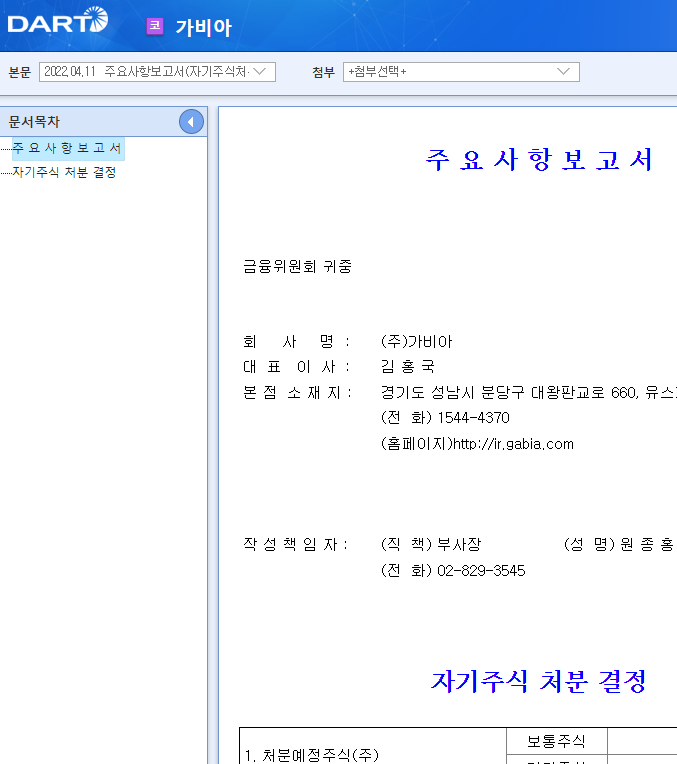Click the 자기주식 처분 결정 section heading

click(539, 681)
